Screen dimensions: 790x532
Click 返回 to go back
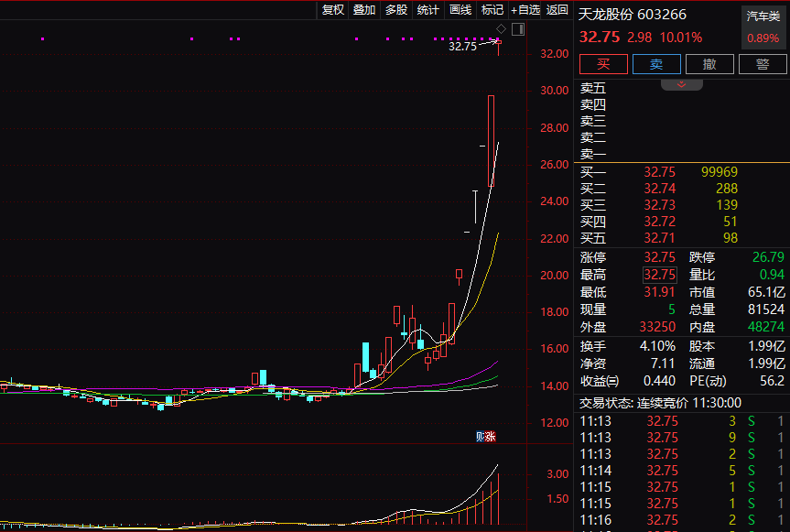click(557, 10)
